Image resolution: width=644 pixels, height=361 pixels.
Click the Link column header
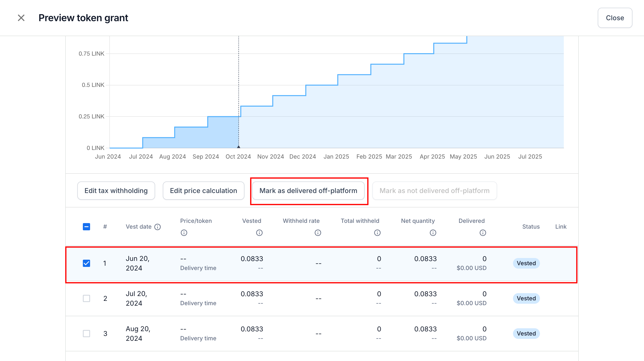(561, 227)
